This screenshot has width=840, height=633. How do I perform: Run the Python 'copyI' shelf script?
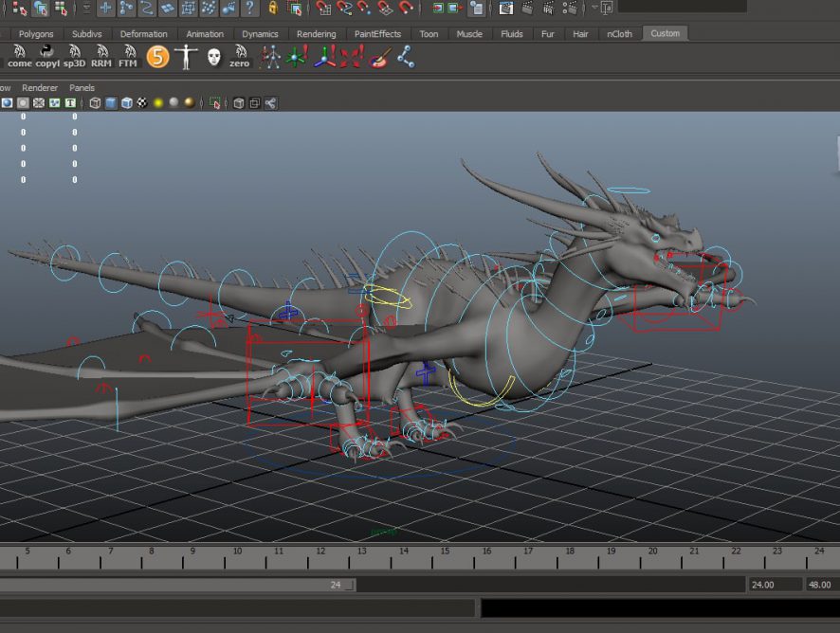point(46,57)
